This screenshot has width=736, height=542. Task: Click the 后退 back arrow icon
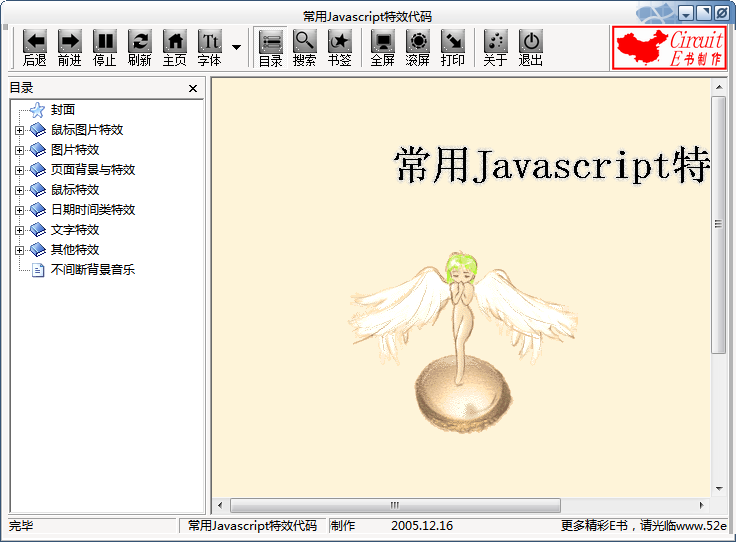[x=35, y=42]
